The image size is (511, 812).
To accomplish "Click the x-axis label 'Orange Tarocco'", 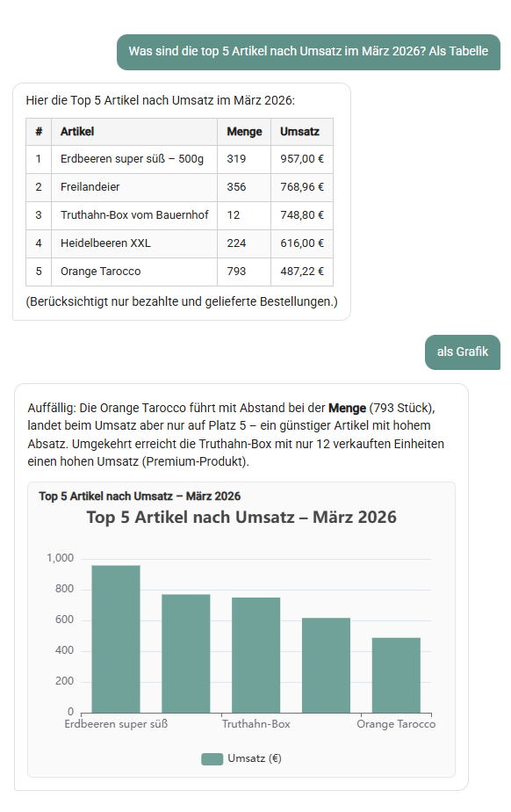I will 396,724.
